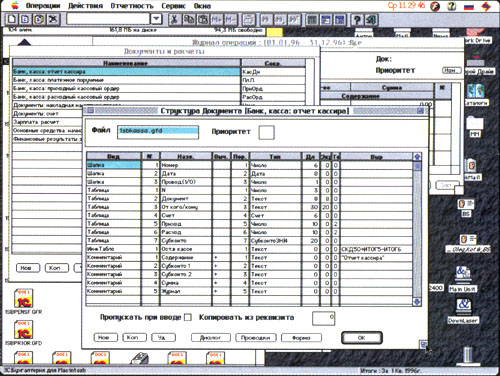Screen dimensions: 500x376
Task: Click the Диалог button
Action: point(211,338)
